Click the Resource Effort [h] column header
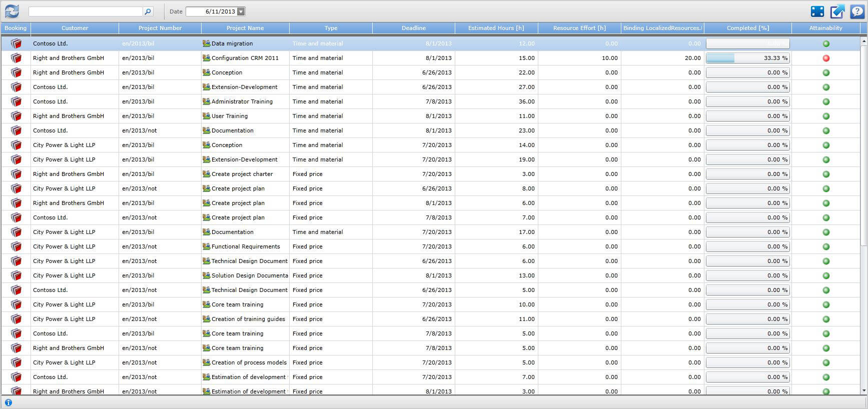868x409 pixels. click(579, 28)
